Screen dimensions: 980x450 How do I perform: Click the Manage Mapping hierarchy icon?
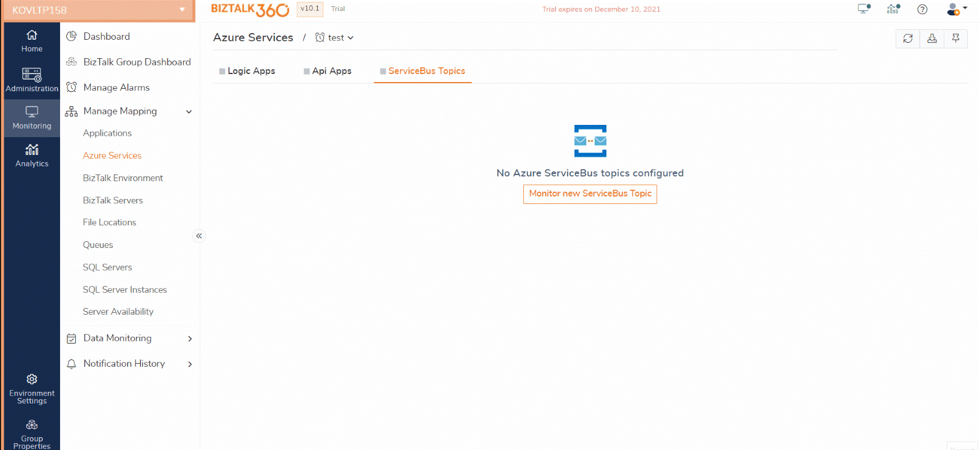(72, 111)
